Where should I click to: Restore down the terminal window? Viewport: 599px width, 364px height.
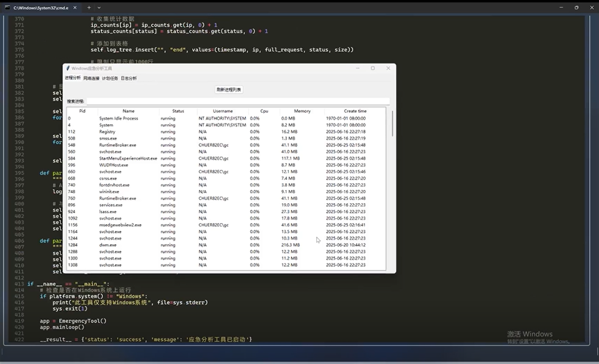[x=577, y=7]
